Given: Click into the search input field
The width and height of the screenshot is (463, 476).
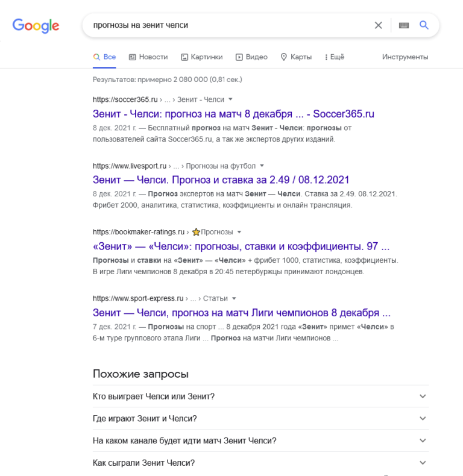Looking at the screenshot, I should [231, 25].
